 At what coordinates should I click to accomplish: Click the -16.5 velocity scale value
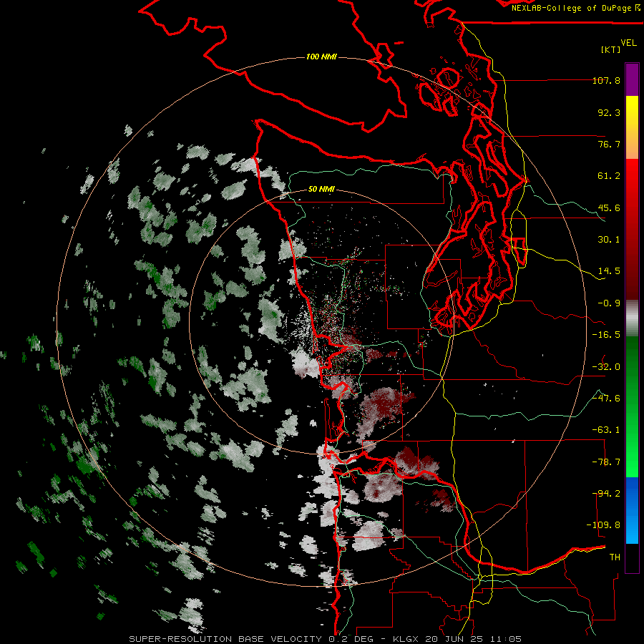606,335
